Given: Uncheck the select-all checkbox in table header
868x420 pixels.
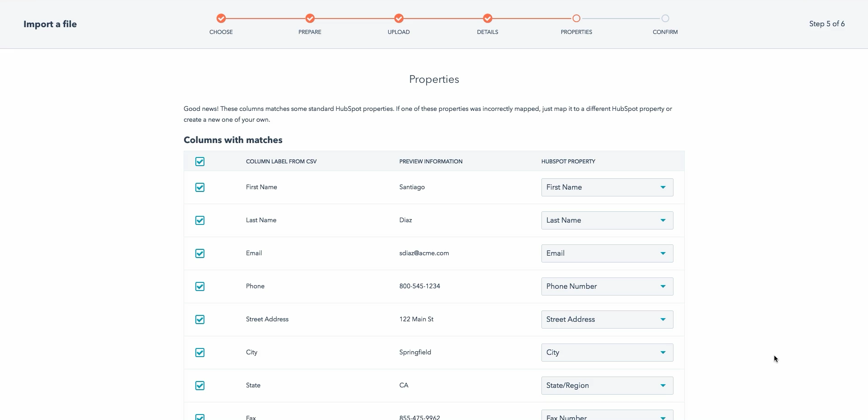Looking at the screenshot, I should [x=200, y=162].
